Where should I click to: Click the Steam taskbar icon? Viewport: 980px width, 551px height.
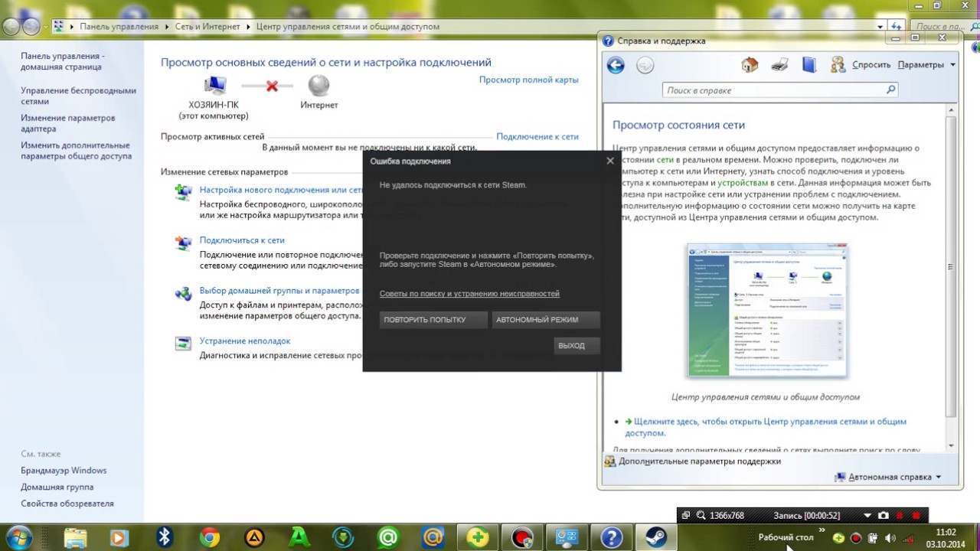point(656,538)
